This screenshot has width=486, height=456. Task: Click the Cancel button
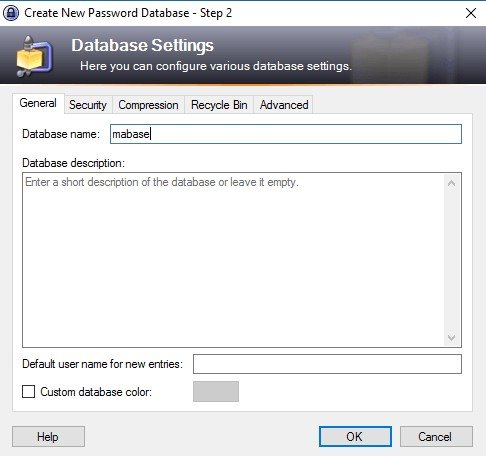tap(436, 437)
